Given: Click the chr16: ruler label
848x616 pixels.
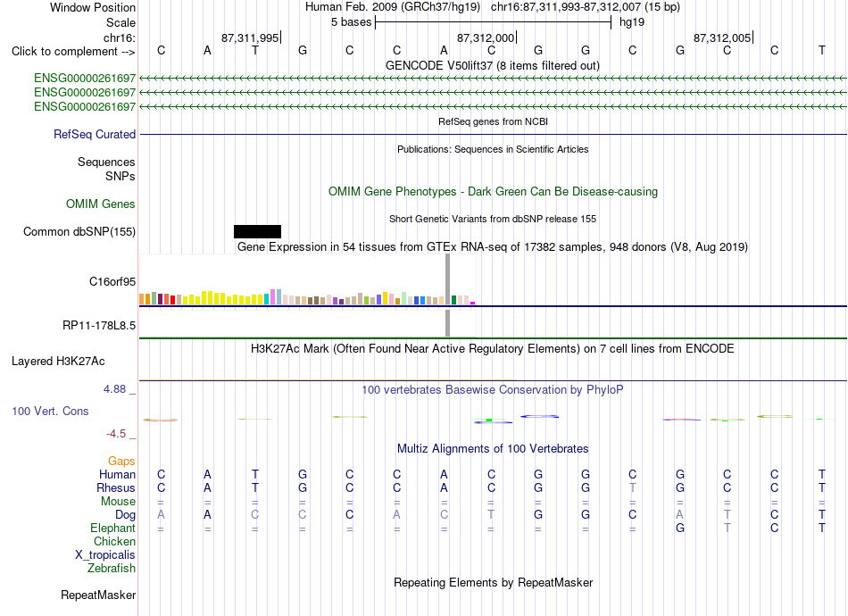Looking at the screenshot, I should click(120, 37).
